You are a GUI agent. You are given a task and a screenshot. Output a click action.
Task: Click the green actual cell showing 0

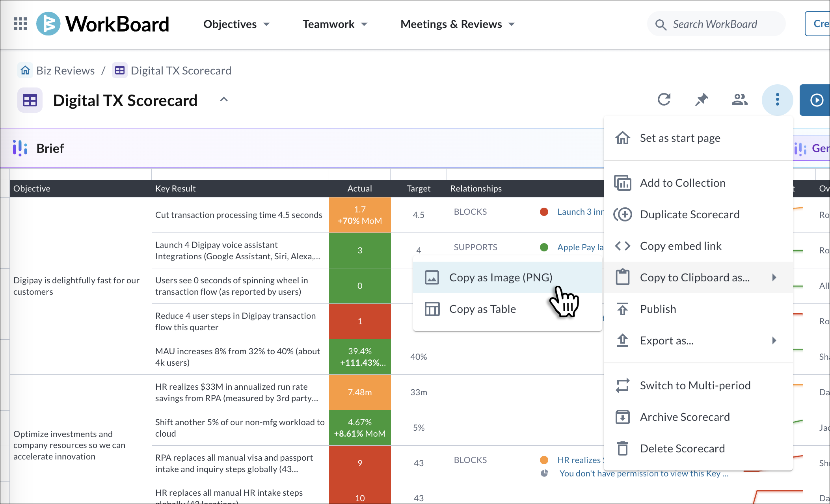pyautogui.click(x=360, y=286)
